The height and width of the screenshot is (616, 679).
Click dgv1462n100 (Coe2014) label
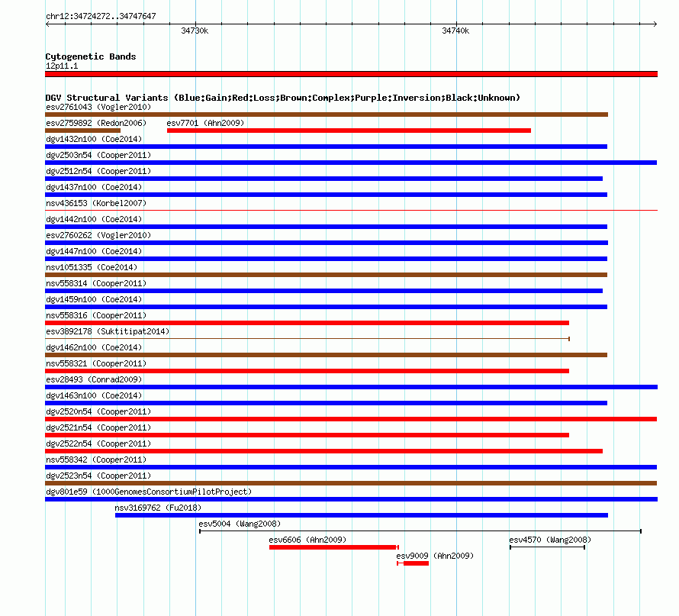(94, 347)
